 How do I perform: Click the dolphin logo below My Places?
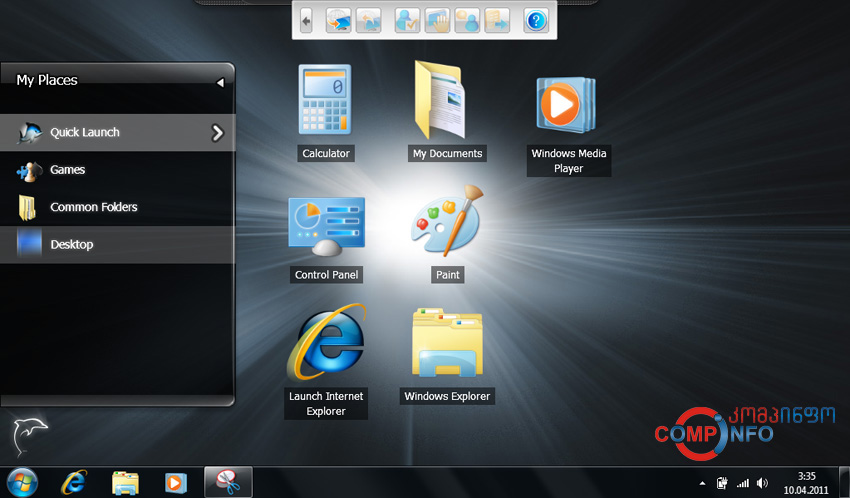click(30, 436)
